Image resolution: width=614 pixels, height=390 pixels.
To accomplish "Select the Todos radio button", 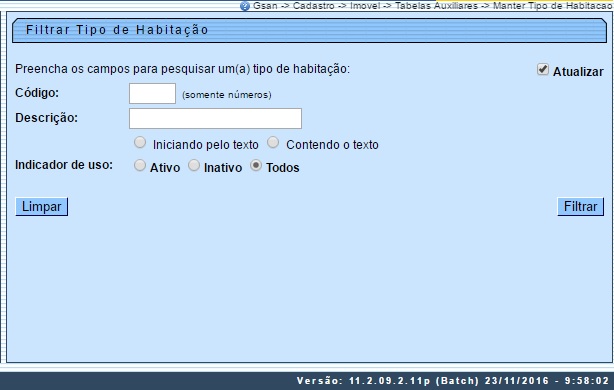I will tap(256, 166).
